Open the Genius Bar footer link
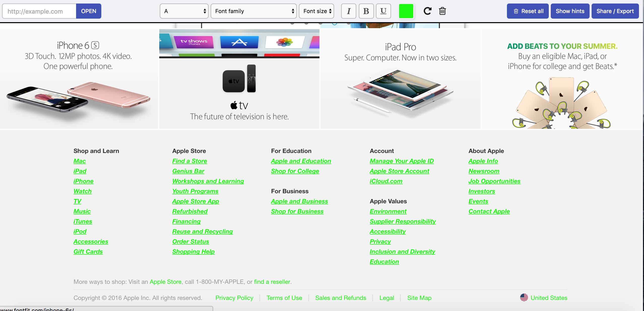This screenshot has width=644, height=311. click(x=188, y=171)
